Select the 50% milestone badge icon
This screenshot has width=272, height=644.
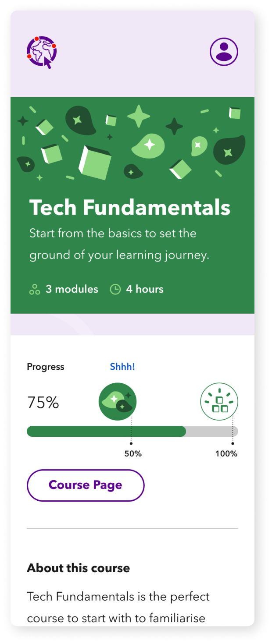click(x=118, y=402)
